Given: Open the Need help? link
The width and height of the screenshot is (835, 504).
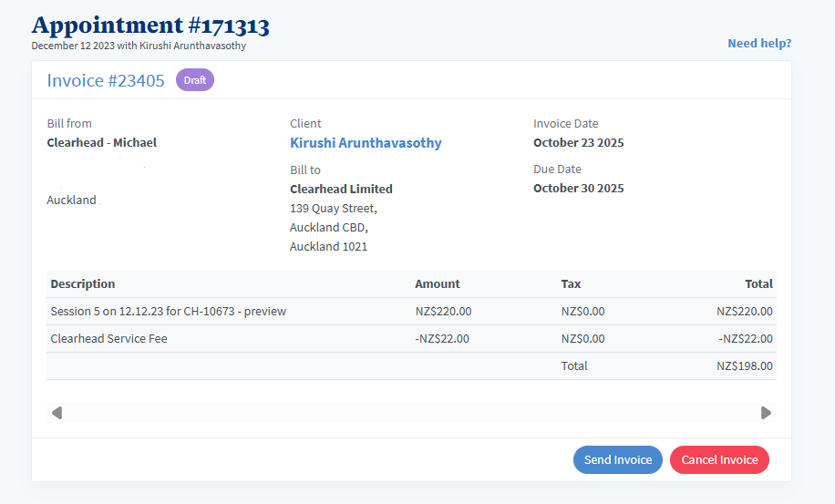Looking at the screenshot, I should click(759, 43).
